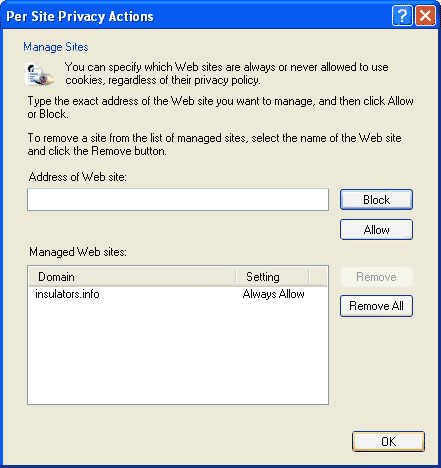The width and height of the screenshot is (441, 468).
Task: Sort the list by the Domain column header
Action: [x=132, y=277]
